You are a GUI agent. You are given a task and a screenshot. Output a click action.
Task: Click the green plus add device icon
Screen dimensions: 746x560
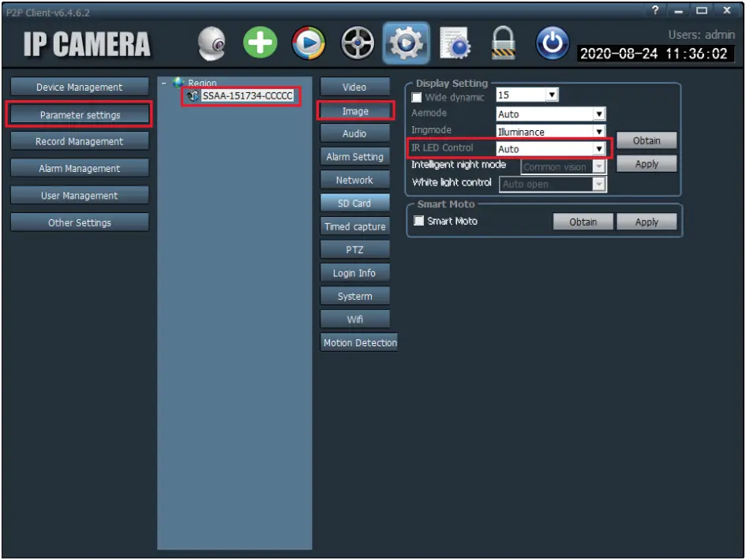click(261, 43)
